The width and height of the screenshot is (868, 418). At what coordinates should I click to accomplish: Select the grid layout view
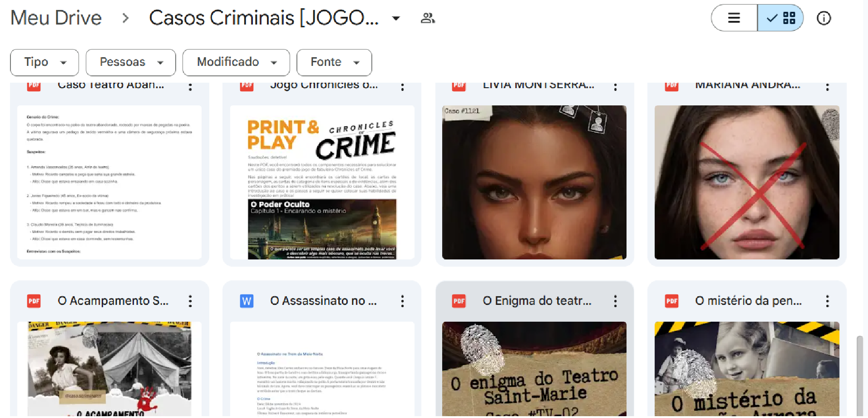click(x=781, y=18)
